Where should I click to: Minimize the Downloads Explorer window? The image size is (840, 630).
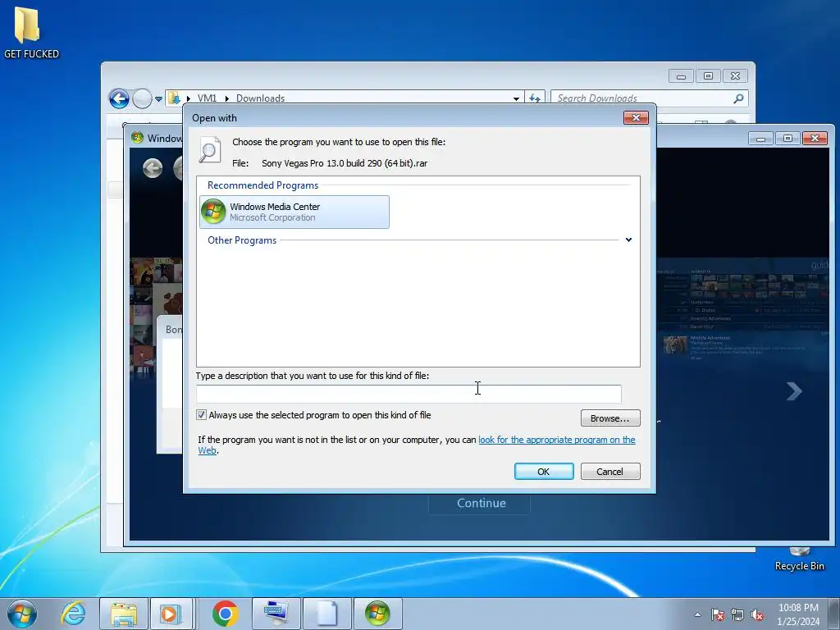coord(681,76)
